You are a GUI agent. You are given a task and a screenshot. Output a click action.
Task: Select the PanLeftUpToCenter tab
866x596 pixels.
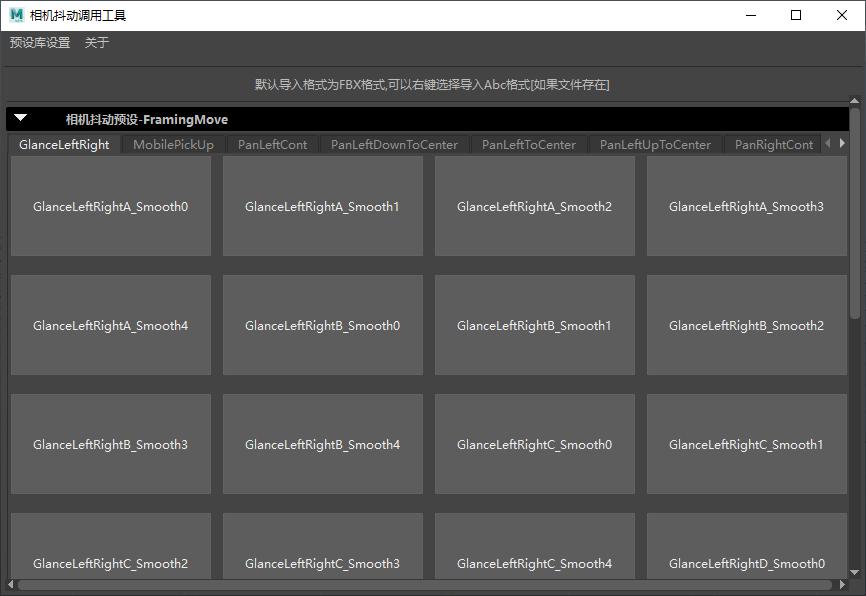pos(655,144)
